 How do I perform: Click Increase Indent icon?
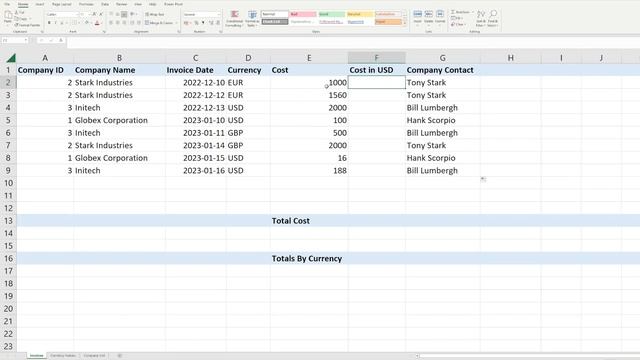pos(139,23)
